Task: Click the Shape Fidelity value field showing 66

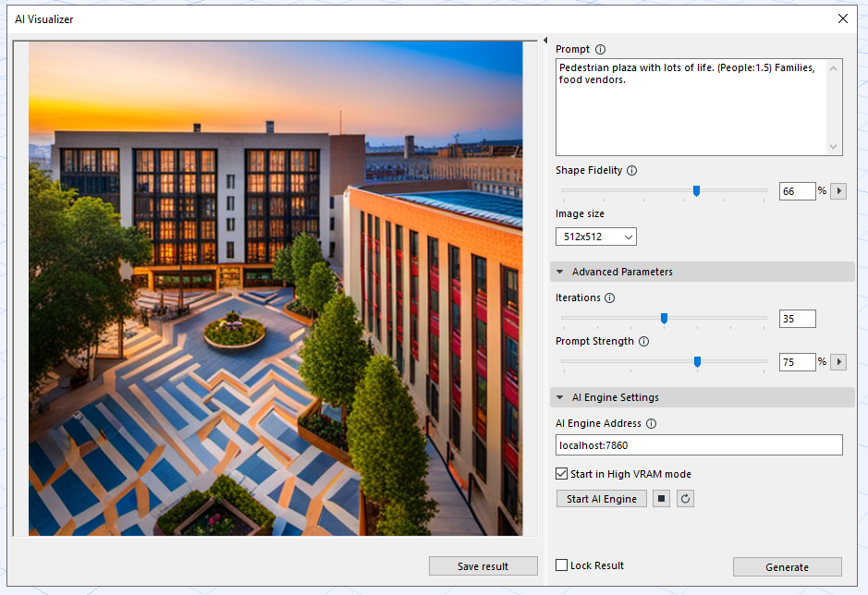Action: 797,191
